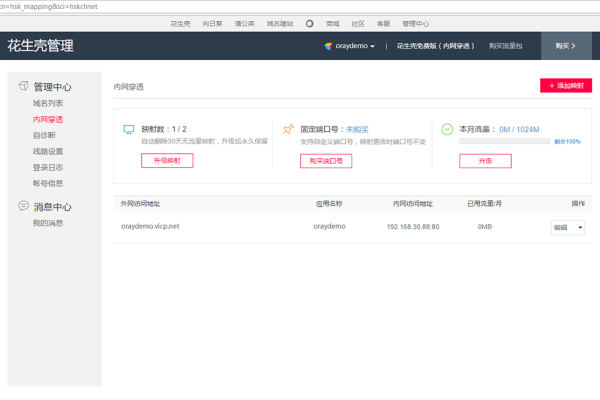
Task: Select 域名列表 in the sidebar
Action: coord(48,103)
